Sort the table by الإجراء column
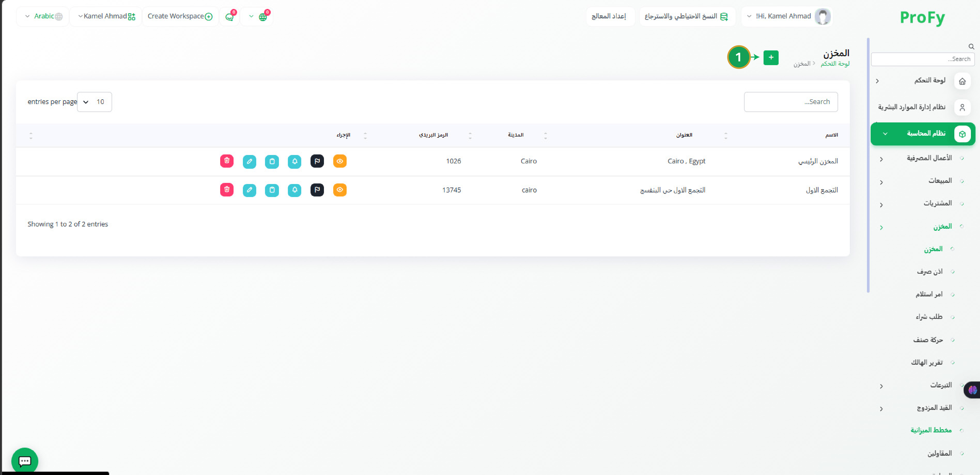 [343, 135]
